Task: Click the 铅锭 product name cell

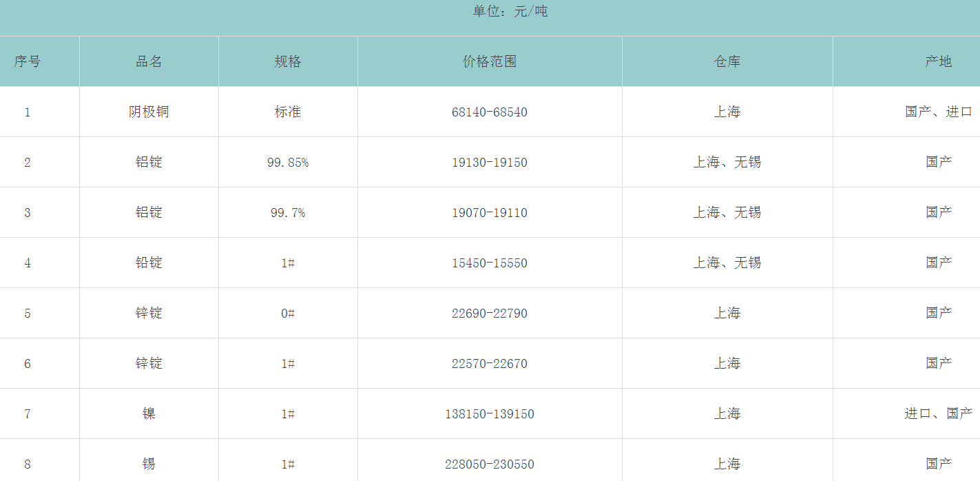Action: coord(149,263)
